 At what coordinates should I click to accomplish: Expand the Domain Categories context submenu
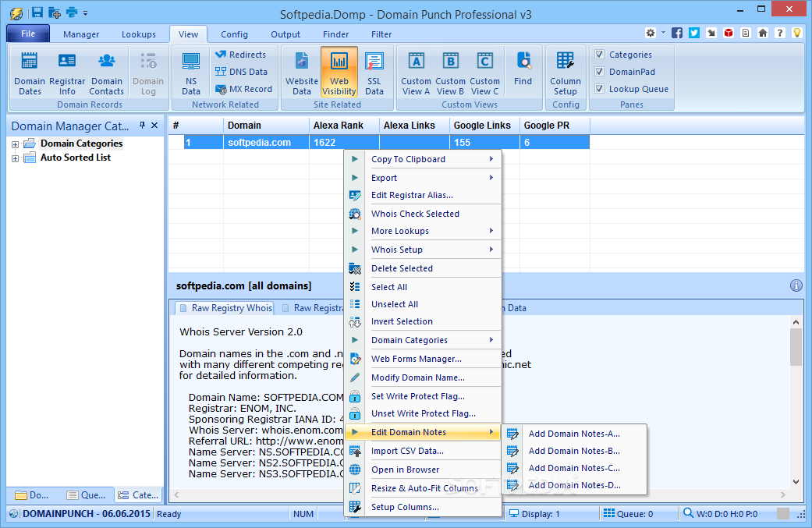tap(423, 340)
